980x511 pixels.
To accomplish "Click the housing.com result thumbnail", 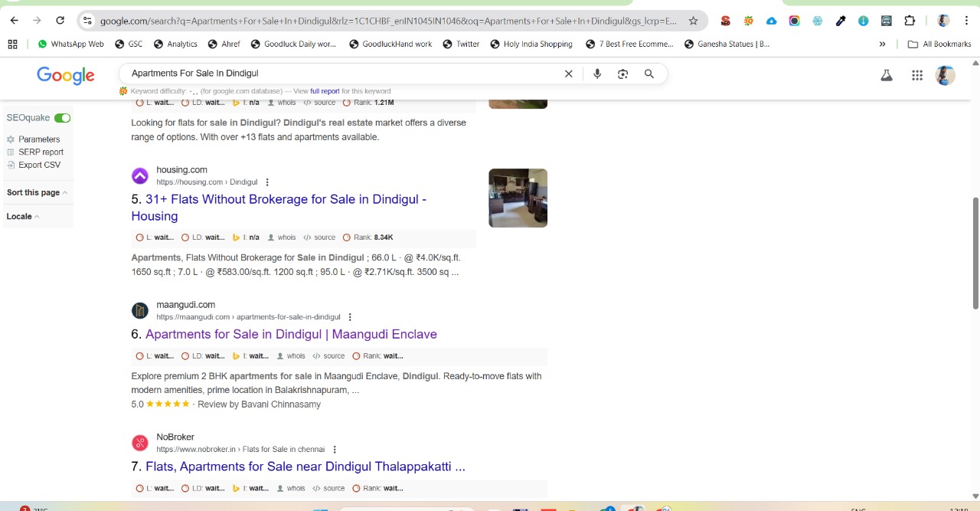I will pyautogui.click(x=518, y=198).
